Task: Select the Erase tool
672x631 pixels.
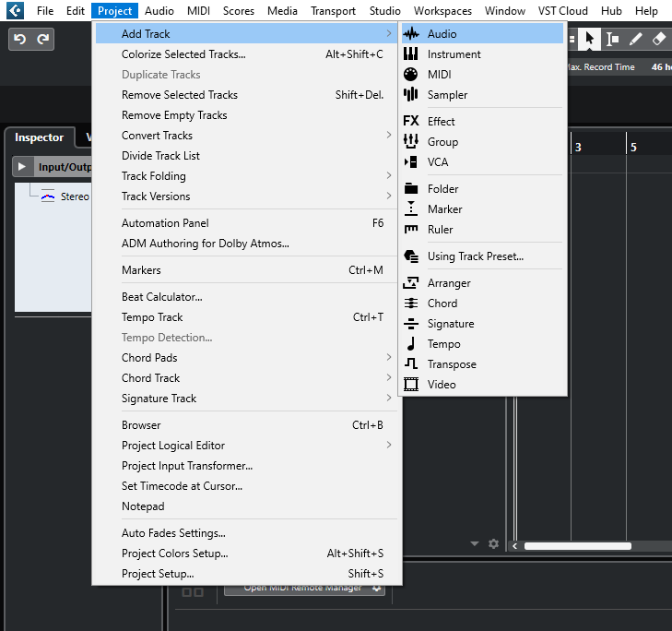Action: (x=659, y=40)
